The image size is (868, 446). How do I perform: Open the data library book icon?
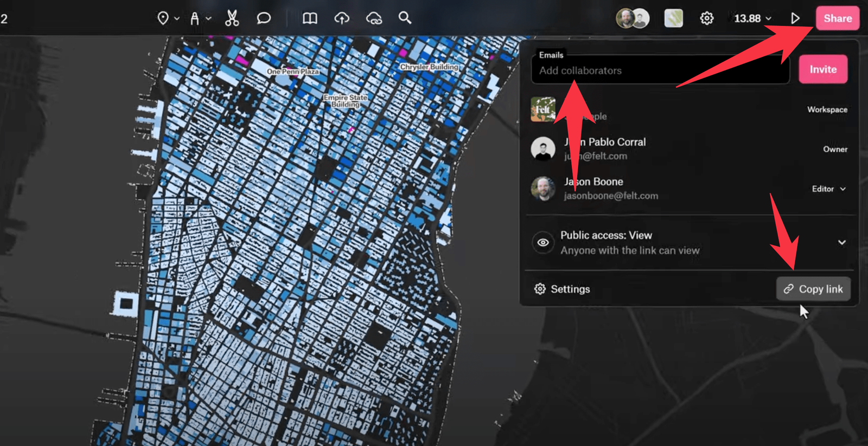coord(310,19)
